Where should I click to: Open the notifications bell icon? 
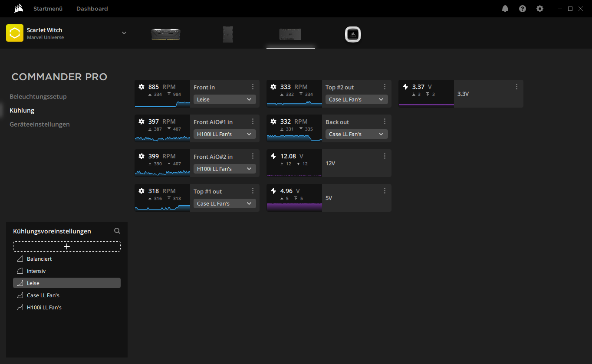[x=505, y=9]
